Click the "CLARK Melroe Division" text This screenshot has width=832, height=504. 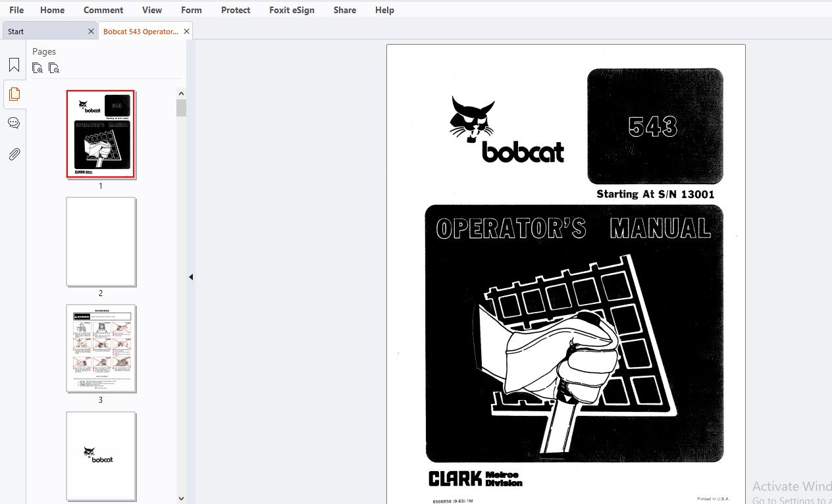(x=475, y=478)
